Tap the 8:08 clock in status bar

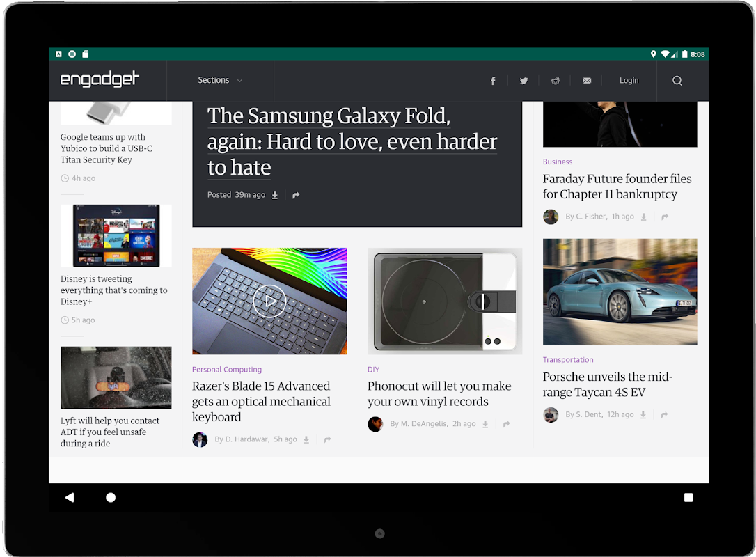click(x=698, y=54)
